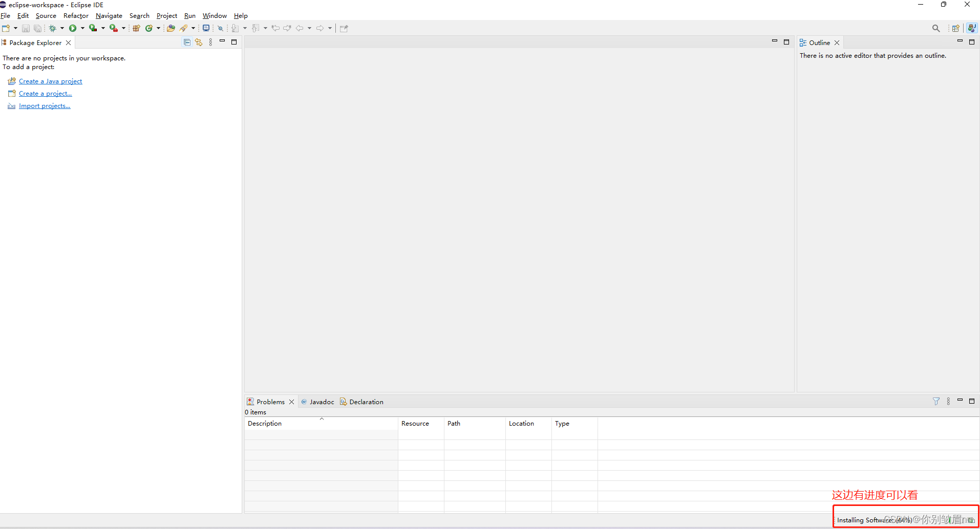Screen dimensions: 980x529
Task: Click the Create a Java project link
Action: (x=50, y=81)
